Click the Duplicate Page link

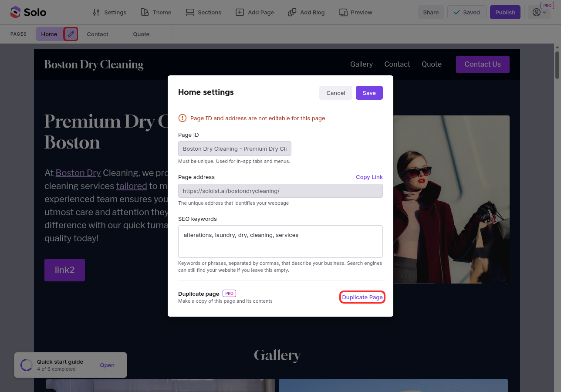[362, 297]
